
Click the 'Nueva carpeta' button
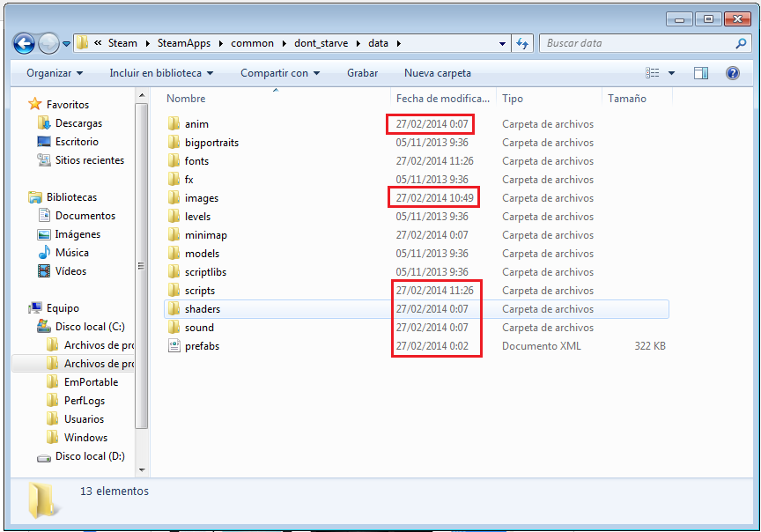point(437,73)
